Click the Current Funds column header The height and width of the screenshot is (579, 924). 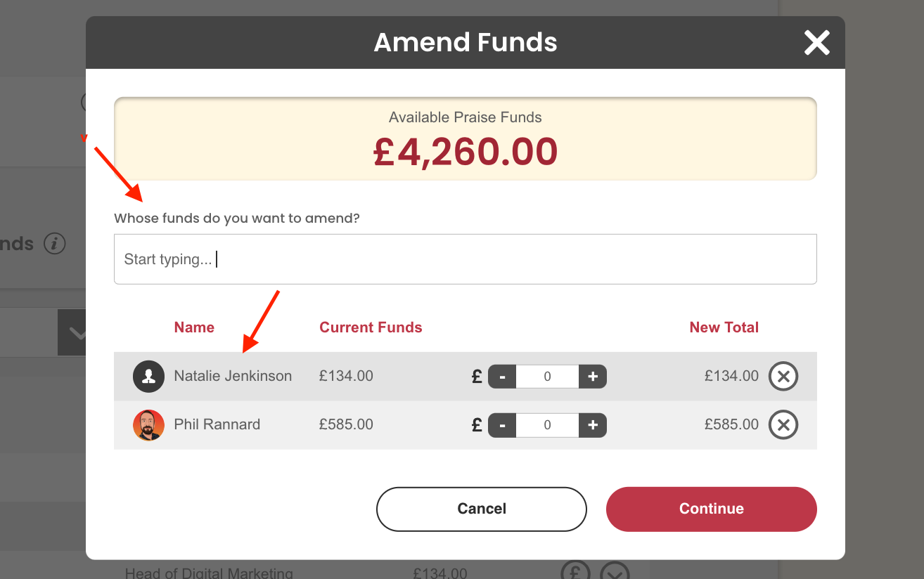pyautogui.click(x=371, y=327)
